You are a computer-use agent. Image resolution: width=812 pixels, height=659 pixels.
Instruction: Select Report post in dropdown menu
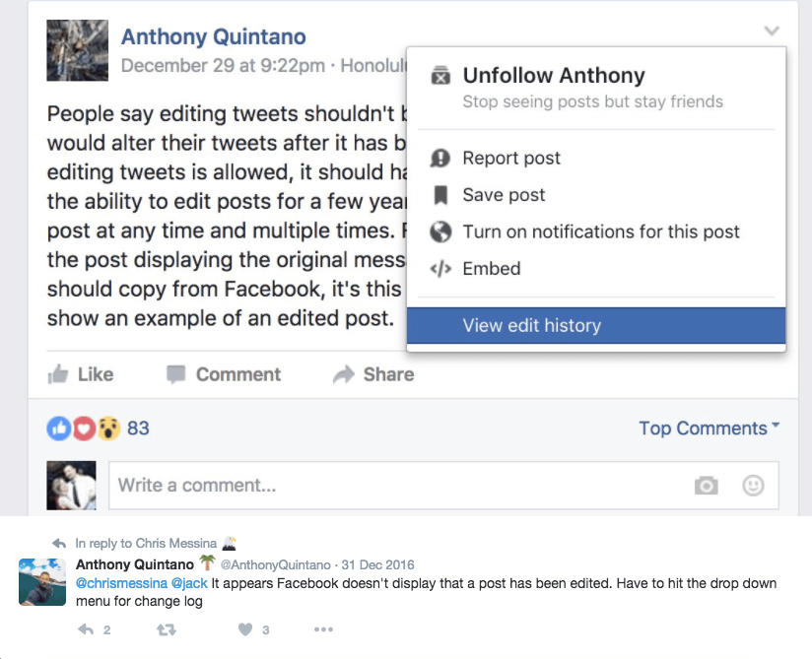[510, 158]
